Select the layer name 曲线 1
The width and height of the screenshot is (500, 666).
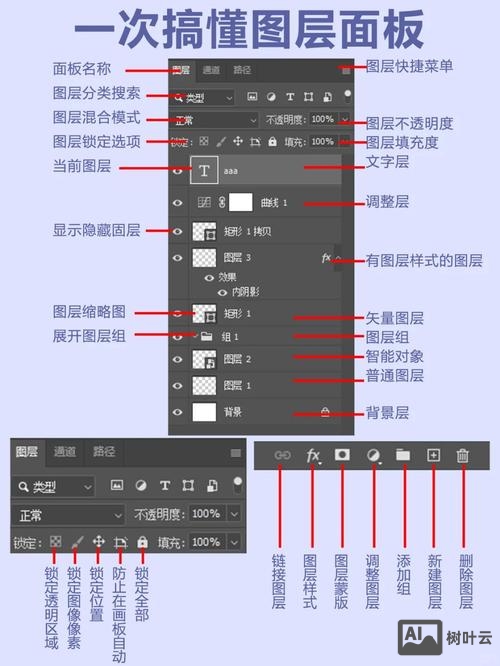[x=274, y=203]
